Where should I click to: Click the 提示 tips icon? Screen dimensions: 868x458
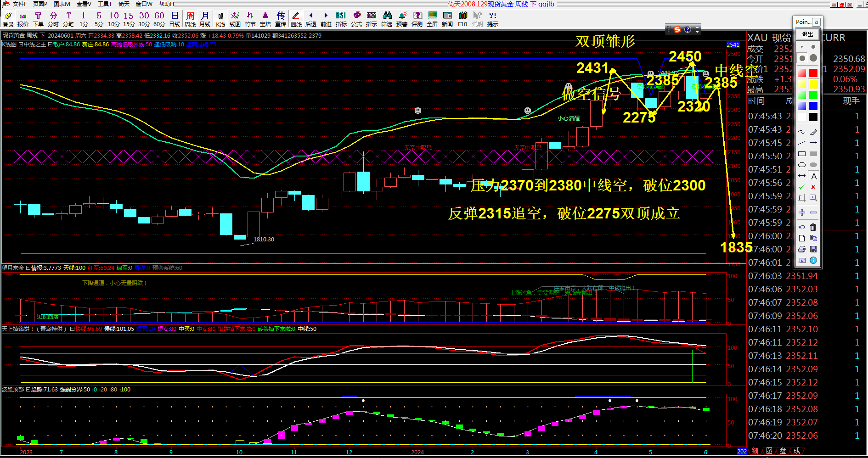pyautogui.click(x=493, y=19)
